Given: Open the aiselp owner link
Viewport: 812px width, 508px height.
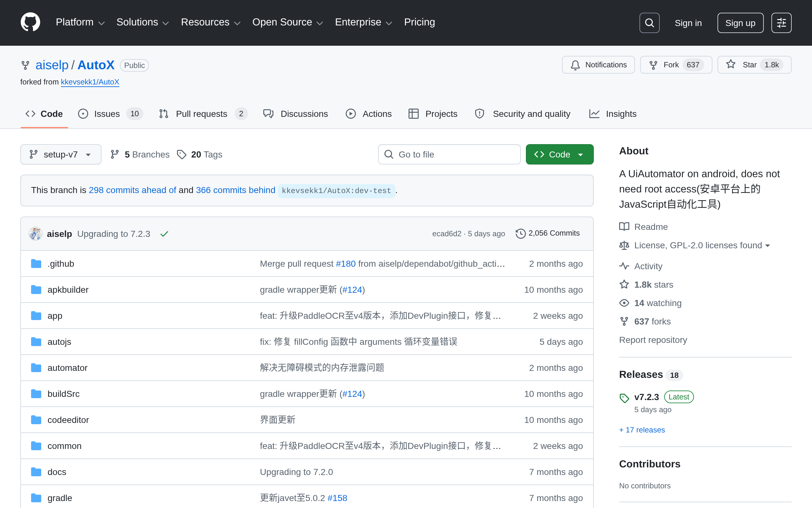Looking at the screenshot, I should [x=52, y=65].
